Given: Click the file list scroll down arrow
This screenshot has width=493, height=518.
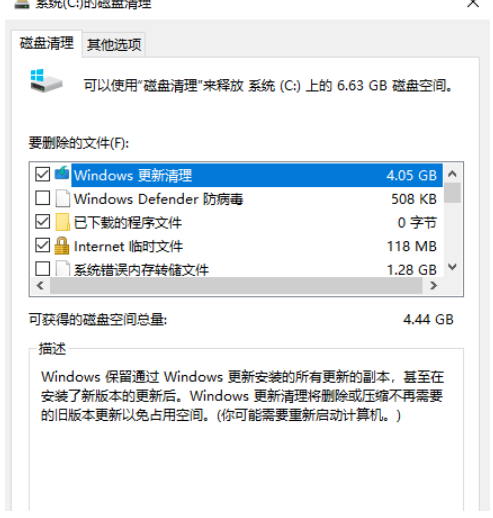Looking at the screenshot, I should tap(452, 267).
